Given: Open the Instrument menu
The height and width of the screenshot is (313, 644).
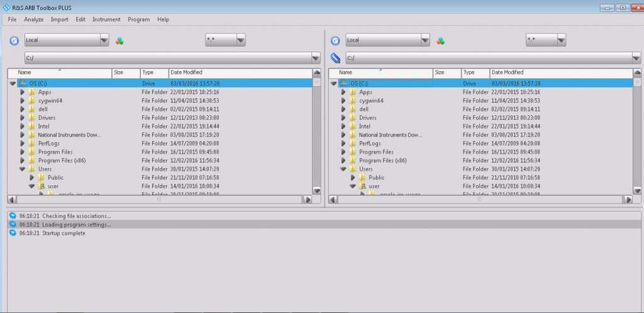Looking at the screenshot, I should point(106,20).
